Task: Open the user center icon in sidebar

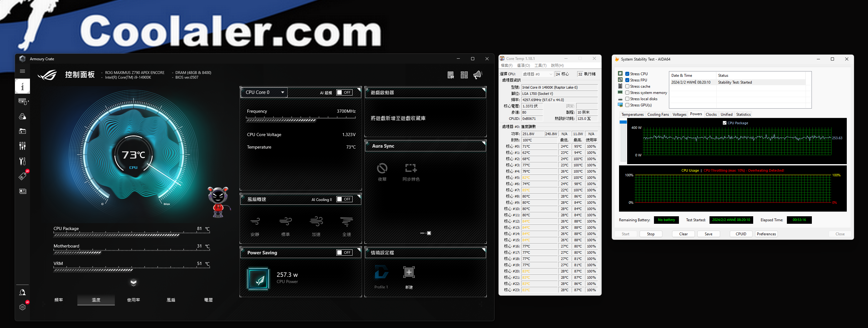Action: pos(22,292)
